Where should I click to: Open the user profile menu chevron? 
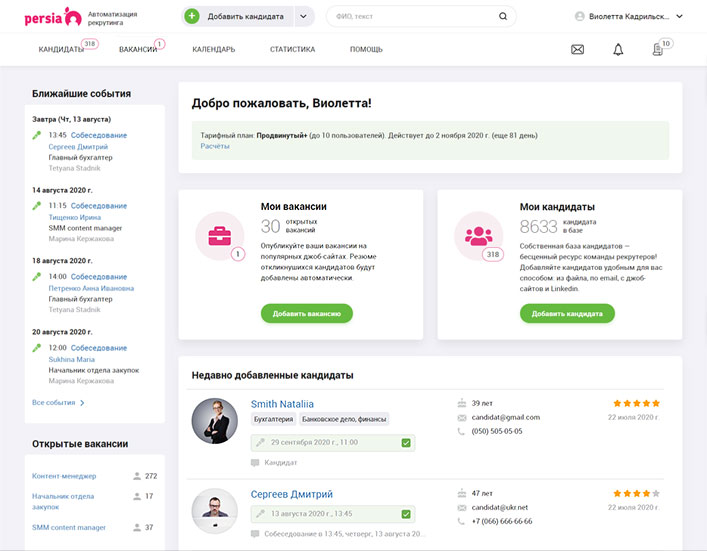coord(679,16)
